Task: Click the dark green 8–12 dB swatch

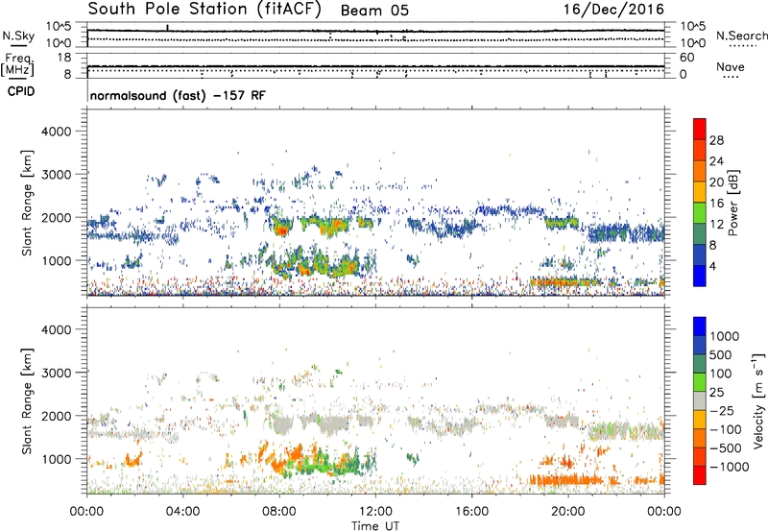Action: [x=700, y=234]
